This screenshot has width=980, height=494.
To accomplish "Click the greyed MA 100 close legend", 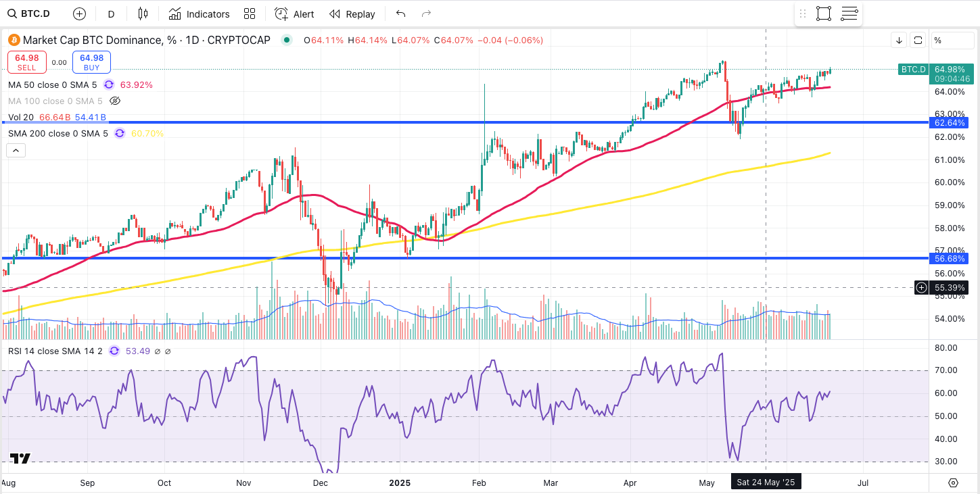I will coord(55,101).
